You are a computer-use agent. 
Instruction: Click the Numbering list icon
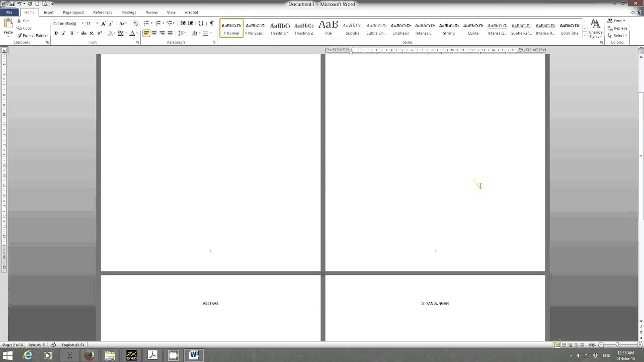(x=158, y=24)
